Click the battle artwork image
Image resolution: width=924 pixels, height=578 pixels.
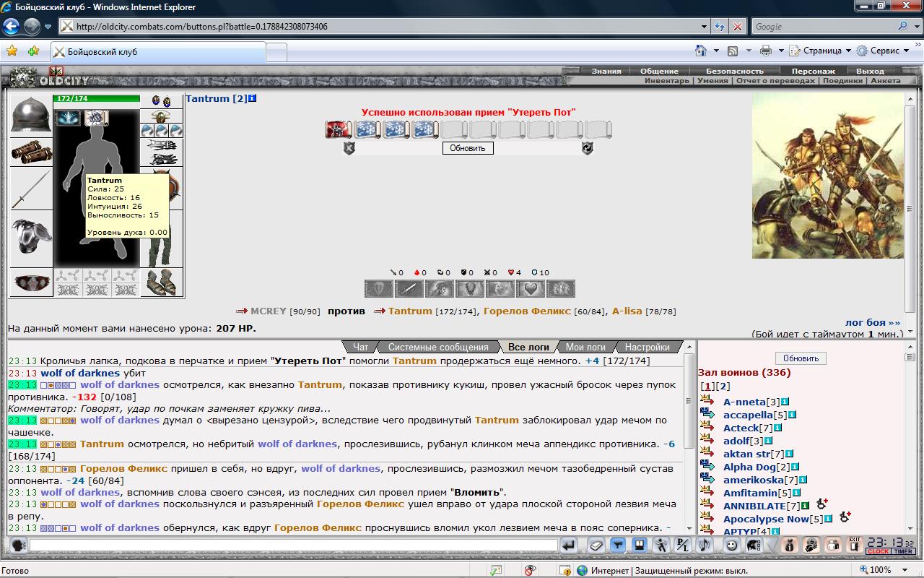(x=828, y=176)
